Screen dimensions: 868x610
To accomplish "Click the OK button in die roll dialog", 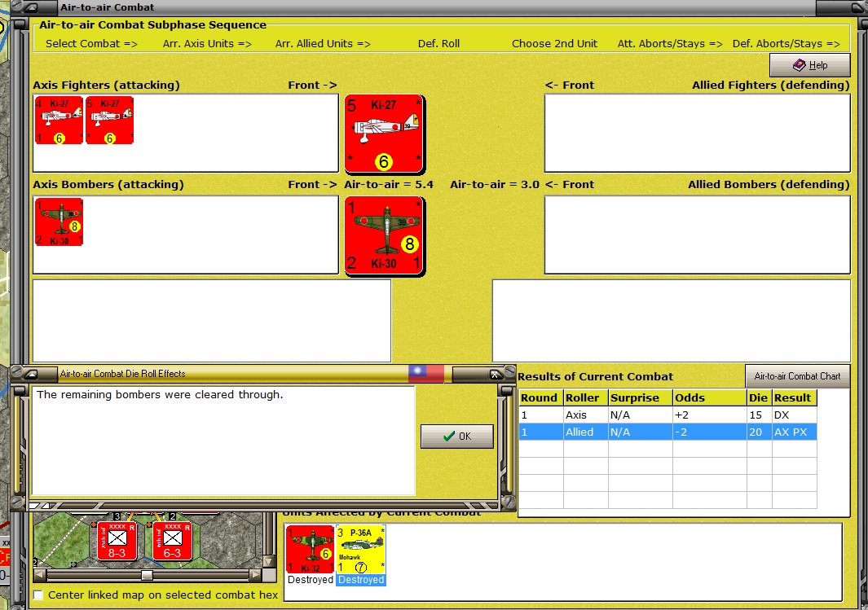I will 456,437.
